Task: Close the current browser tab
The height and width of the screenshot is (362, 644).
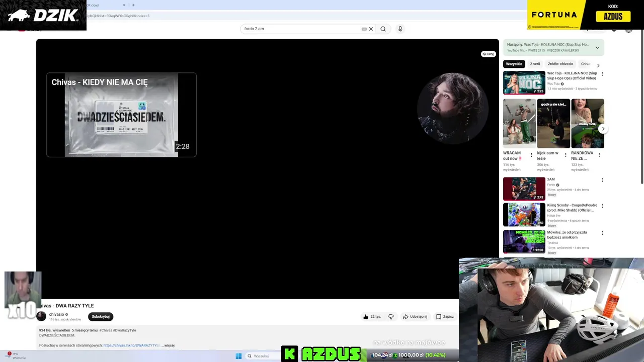Action: 124,5
